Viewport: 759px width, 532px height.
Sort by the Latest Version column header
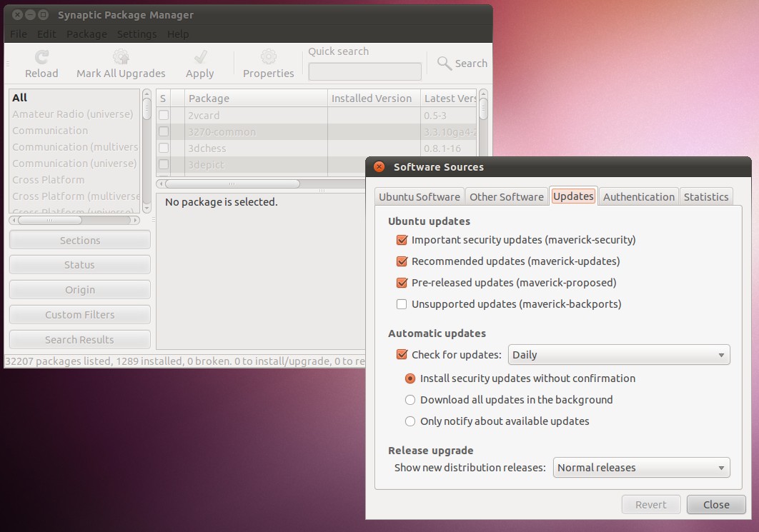pos(449,98)
